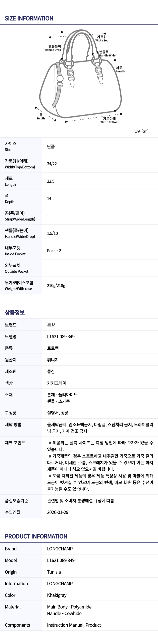Click the Width Top label on diagram
Viewport: 158px width, 644px height.
point(102,38)
